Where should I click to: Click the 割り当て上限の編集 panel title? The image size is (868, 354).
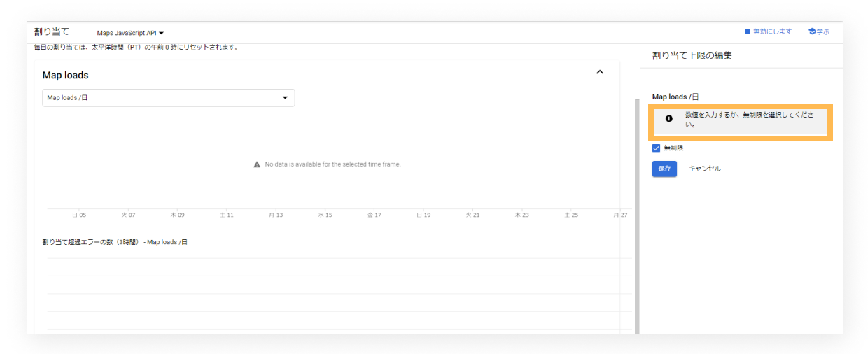692,56
